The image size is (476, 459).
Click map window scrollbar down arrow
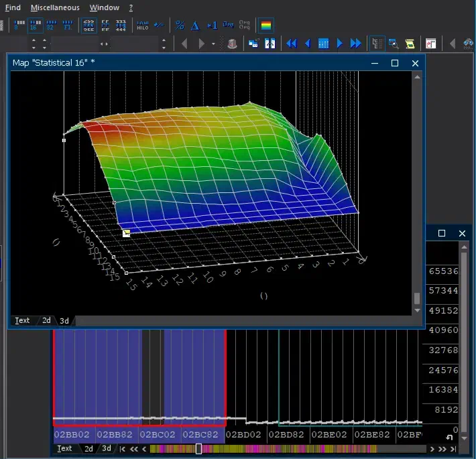point(418,310)
